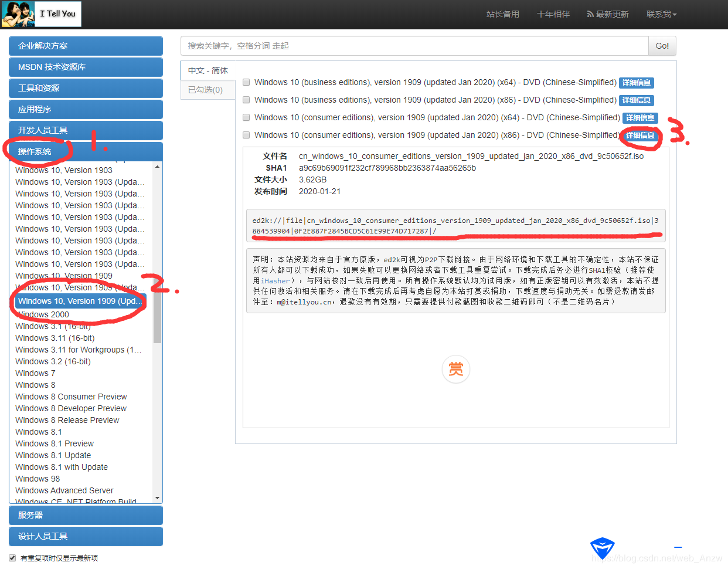Select Windows 8.1 Update entry
This screenshot has width=728, height=569.
click(53, 455)
